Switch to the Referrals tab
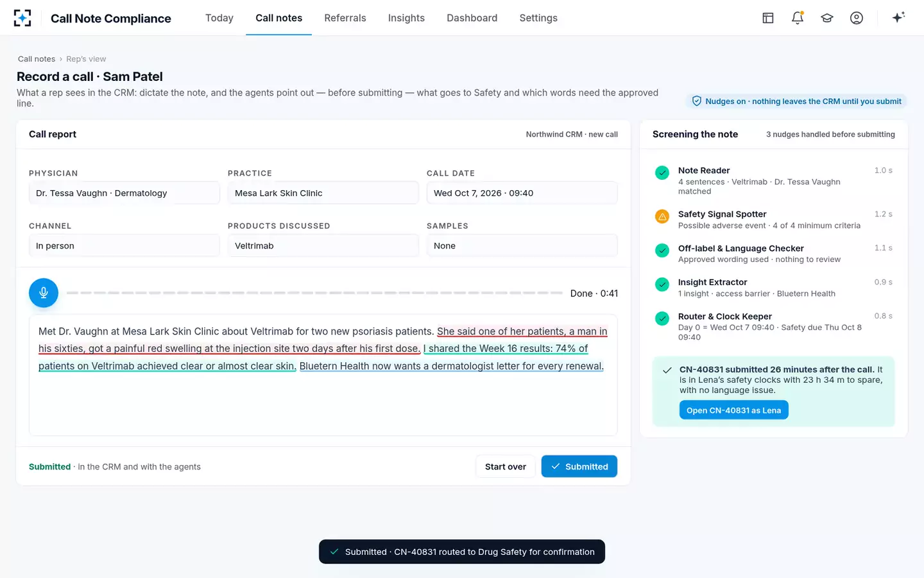 pos(345,18)
